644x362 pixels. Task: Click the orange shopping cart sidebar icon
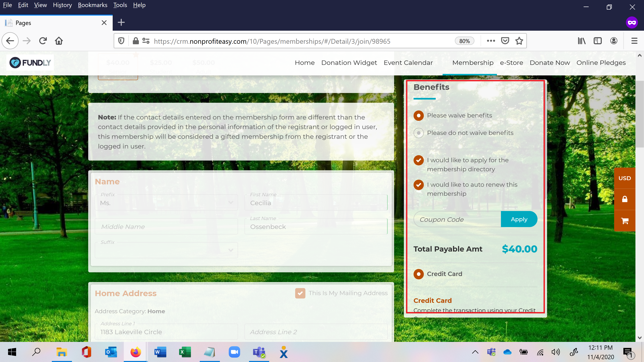point(625,221)
